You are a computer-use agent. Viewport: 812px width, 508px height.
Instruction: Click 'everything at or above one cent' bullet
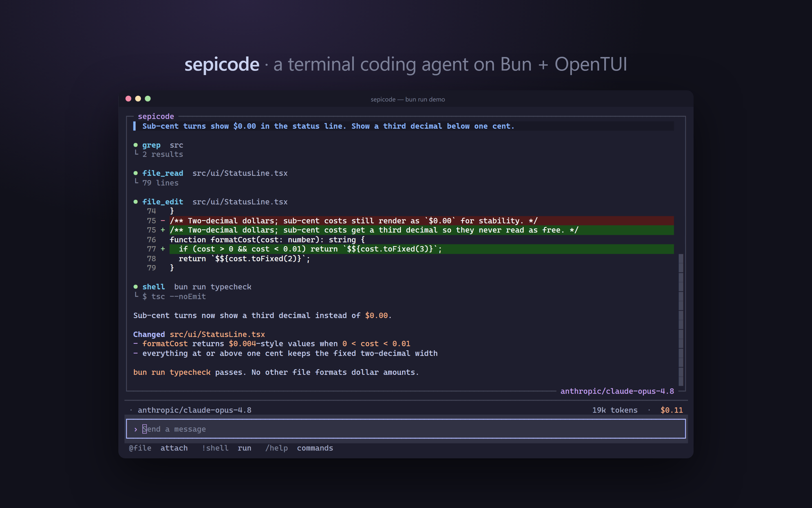point(286,353)
